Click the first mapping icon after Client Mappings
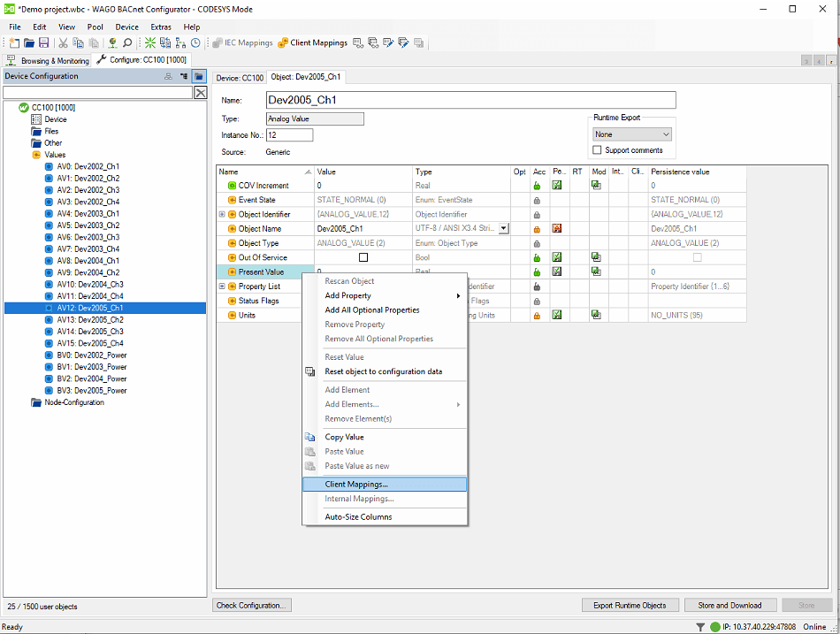Screen dimensions: 840x634 point(358,42)
